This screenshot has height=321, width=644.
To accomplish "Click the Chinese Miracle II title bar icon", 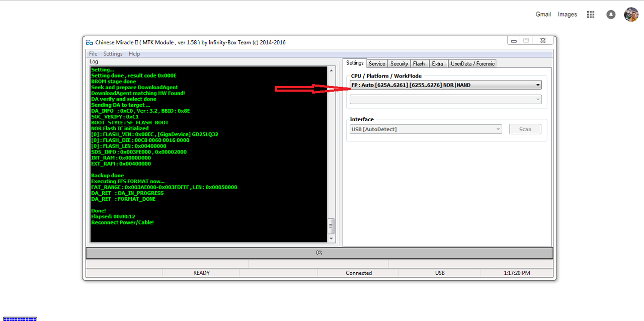I will click(90, 42).
